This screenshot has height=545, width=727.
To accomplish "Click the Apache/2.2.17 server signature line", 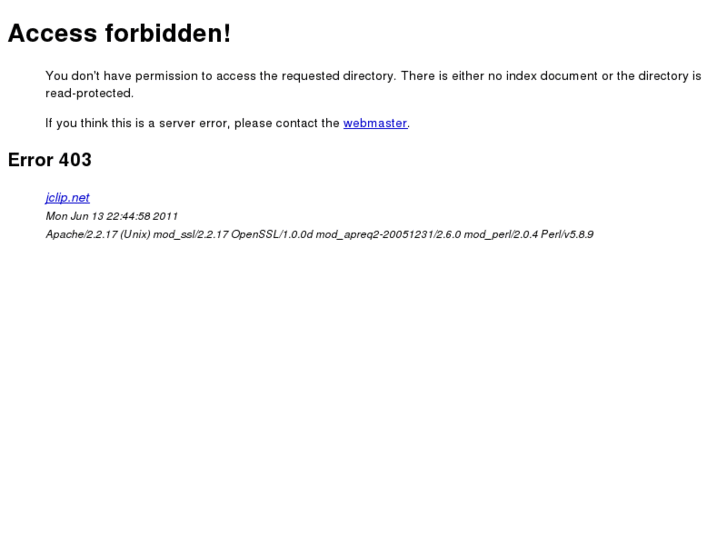I will 319,235.
